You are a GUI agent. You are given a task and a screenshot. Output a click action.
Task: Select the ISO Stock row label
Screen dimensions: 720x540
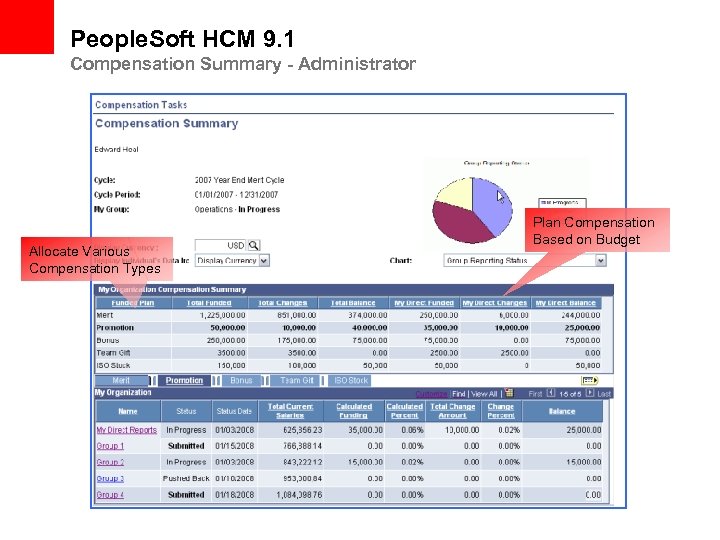[x=113, y=366]
